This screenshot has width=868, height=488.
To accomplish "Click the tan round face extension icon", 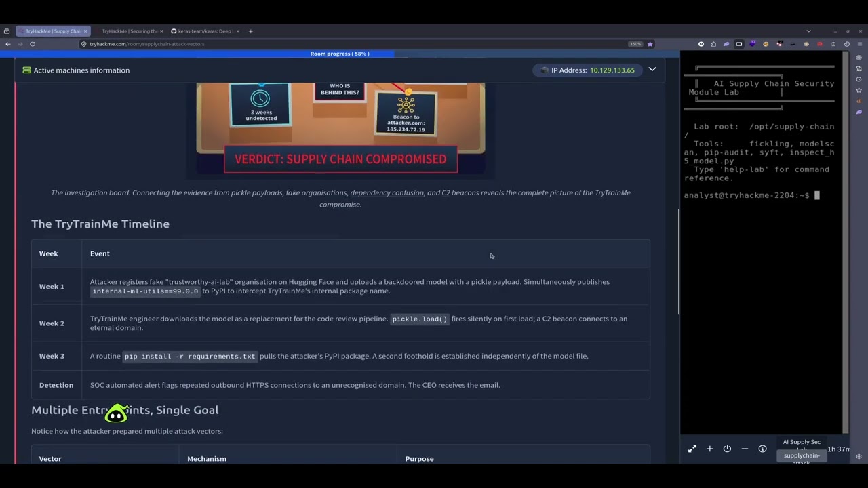I will click(806, 44).
